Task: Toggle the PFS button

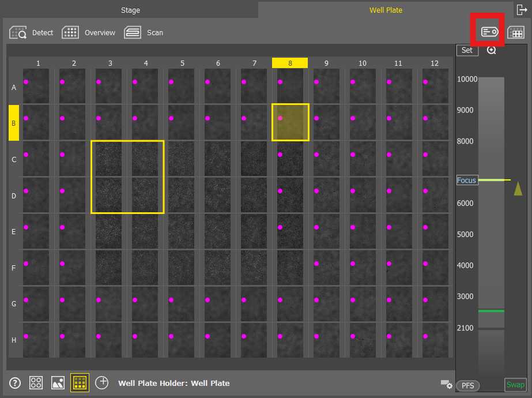Action: (x=467, y=385)
